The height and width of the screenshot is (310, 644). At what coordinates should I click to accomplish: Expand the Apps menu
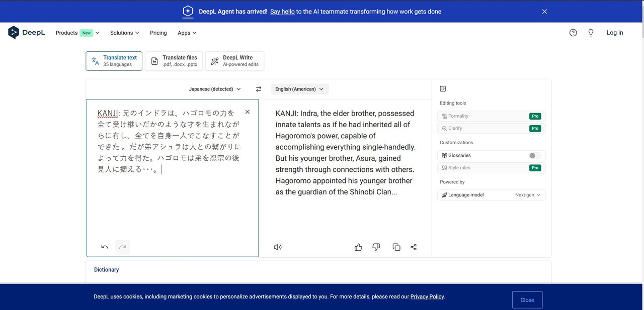point(187,33)
